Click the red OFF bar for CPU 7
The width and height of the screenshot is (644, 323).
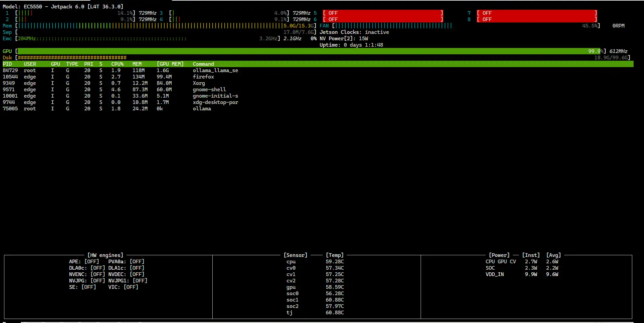pyautogui.click(x=537, y=13)
